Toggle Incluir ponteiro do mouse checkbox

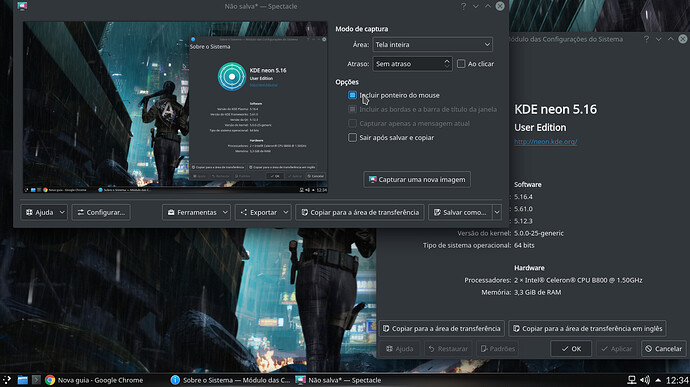[352, 95]
